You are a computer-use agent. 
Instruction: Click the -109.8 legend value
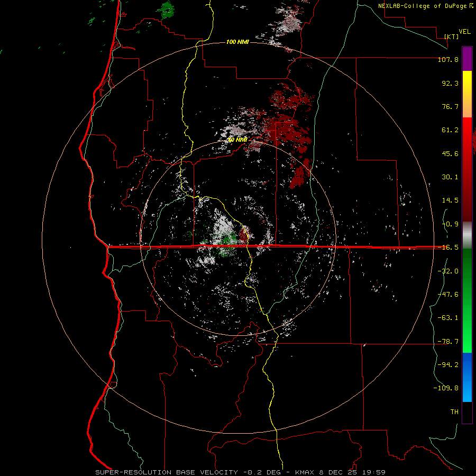[x=446, y=388]
